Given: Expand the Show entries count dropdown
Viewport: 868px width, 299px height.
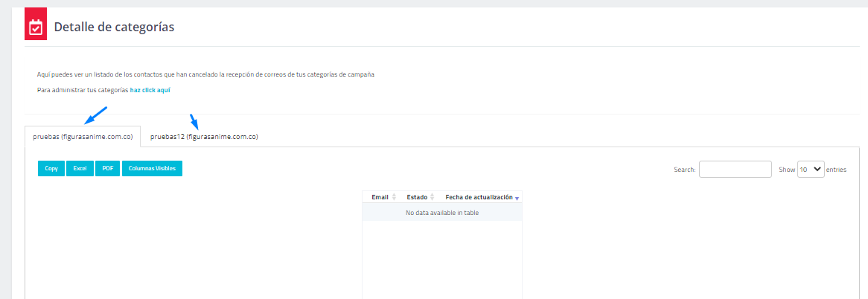Looking at the screenshot, I should tap(811, 170).
